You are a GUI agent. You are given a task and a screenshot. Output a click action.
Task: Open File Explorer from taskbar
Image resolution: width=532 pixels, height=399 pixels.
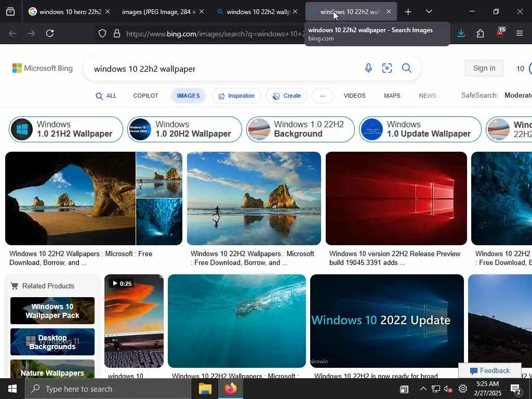(205, 389)
